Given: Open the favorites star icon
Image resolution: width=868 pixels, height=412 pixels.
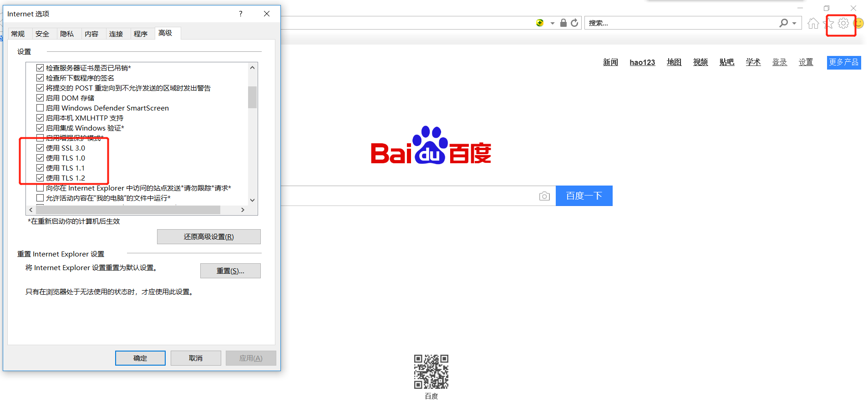Looking at the screenshot, I should pos(829,23).
